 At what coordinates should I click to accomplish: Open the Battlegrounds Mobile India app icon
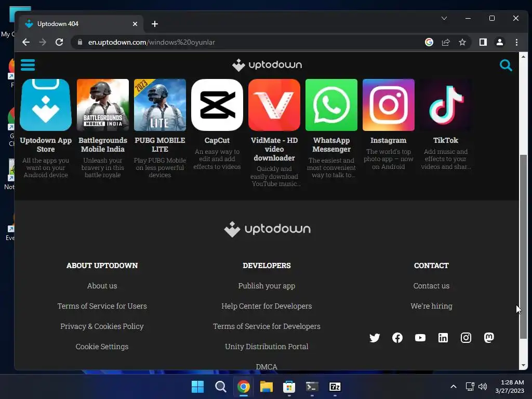click(103, 105)
